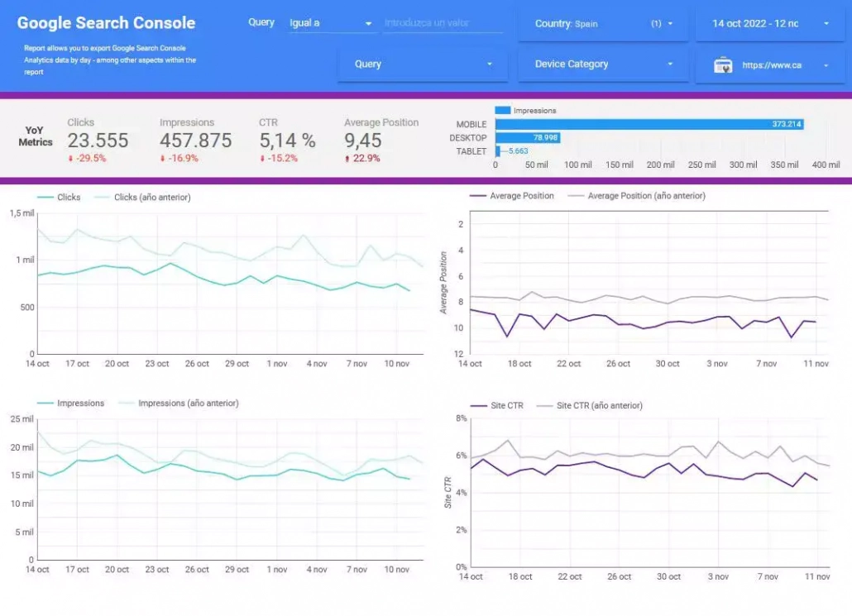Viewport: 852px width, 616px height.
Task: Click the YoY Metrics label
Action: 36,136
